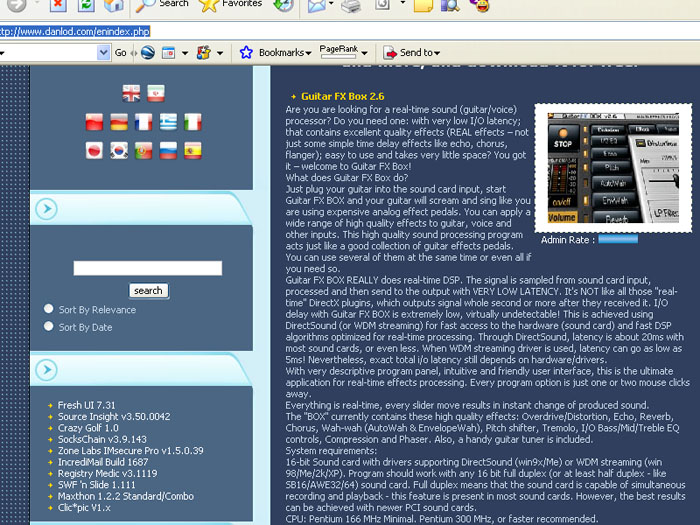Click the Google toolbar search input
The width and height of the screenshot is (700, 525).
(48, 53)
